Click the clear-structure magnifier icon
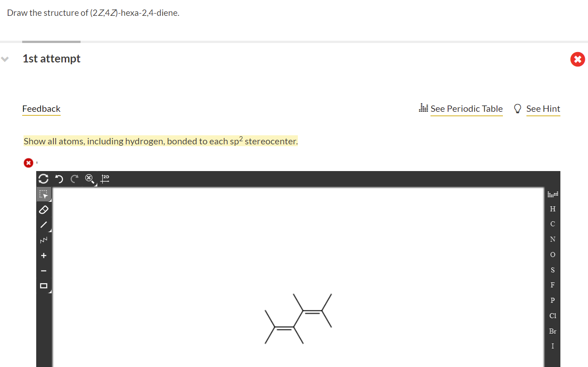The image size is (588, 367). tap(89, 179)
